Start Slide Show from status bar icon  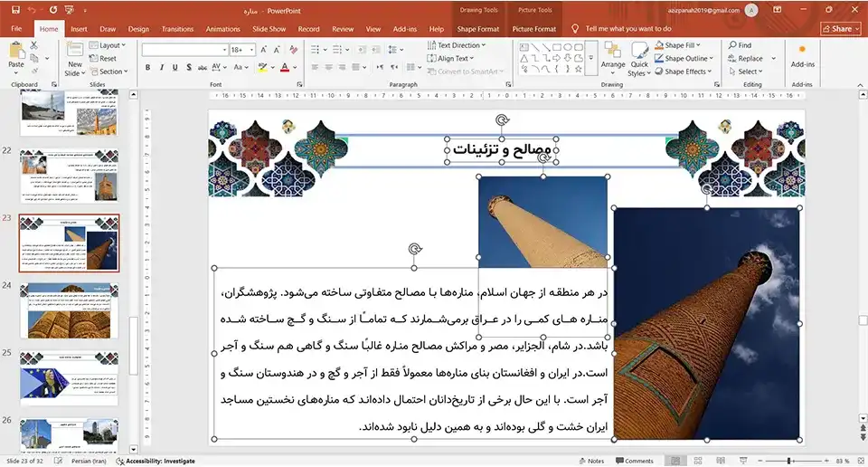click(743, 461)
